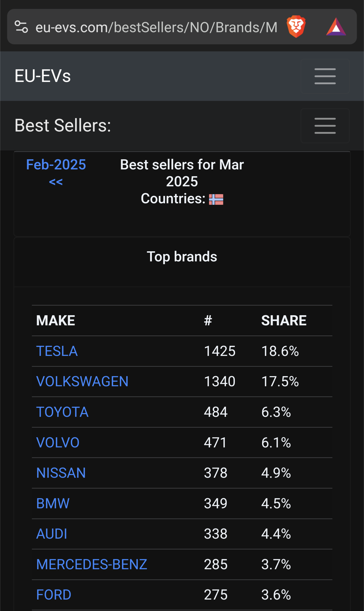The width and height of the screenshot is (364, 611).
Task: Click the MAKE column header
Action: coord(56,321)
